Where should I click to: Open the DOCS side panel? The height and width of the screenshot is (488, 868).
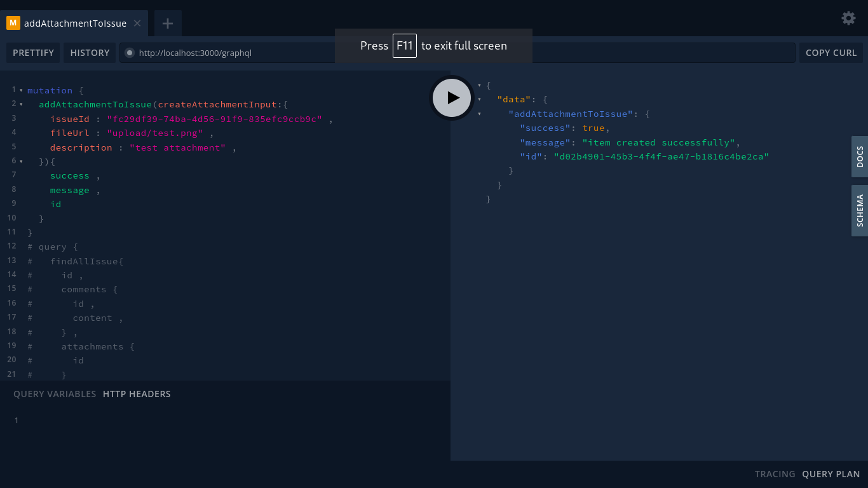point(860,156)
